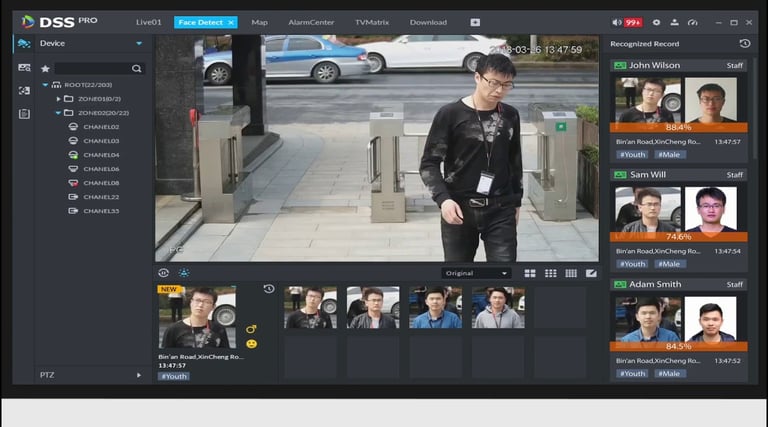Screen dimensions: 768x427
Task: Open Recognized Record history icon
Action: pos(744,44)
